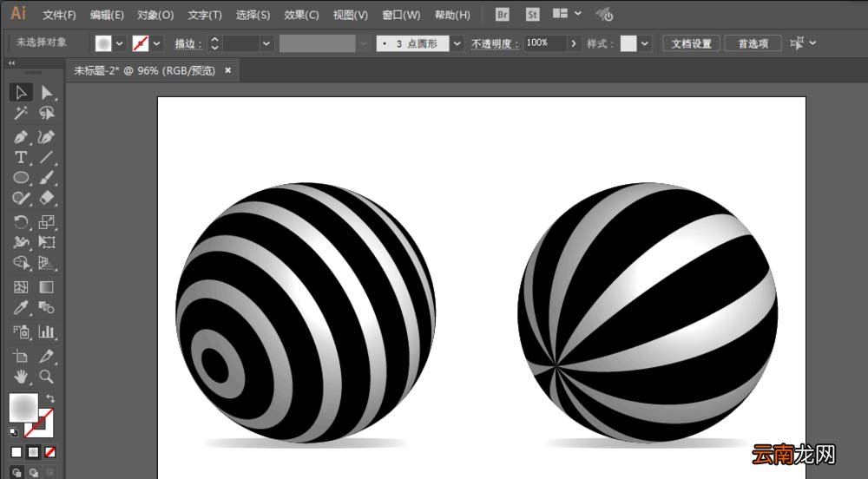Close the 未标题-2 document tab

click(228, 70)
